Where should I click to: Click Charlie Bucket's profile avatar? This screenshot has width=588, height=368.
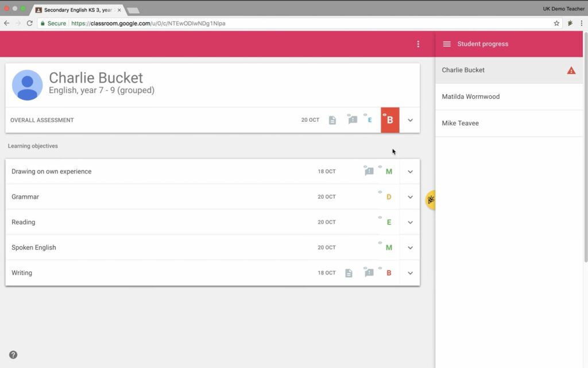[x=27, y=85]
